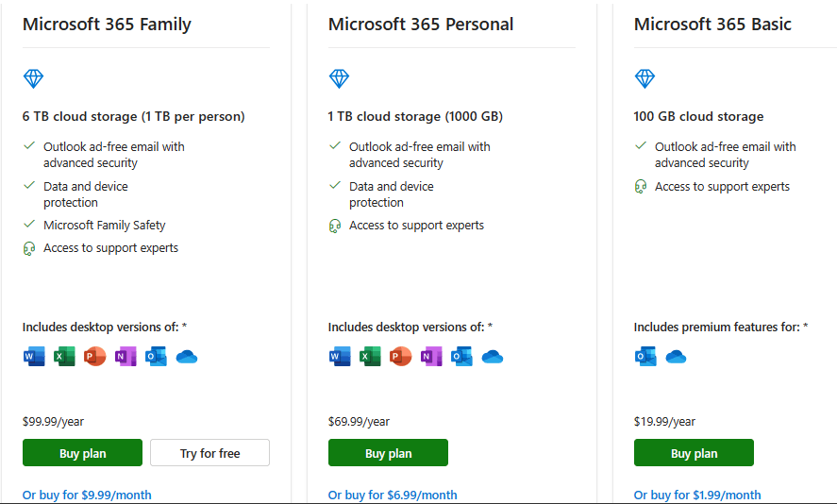Open the $6.99/month Personal purchase link
The height and width of the screenshot is (504, 837).
pos(393,495)
